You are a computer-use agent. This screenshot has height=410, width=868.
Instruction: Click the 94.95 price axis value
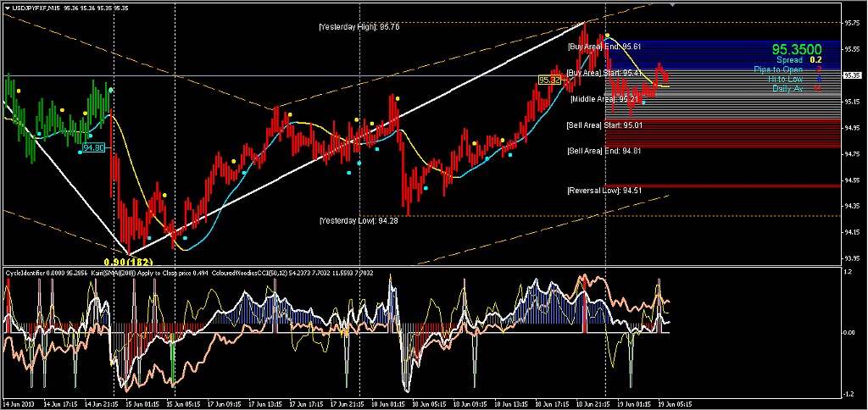[x=853, y=129]
